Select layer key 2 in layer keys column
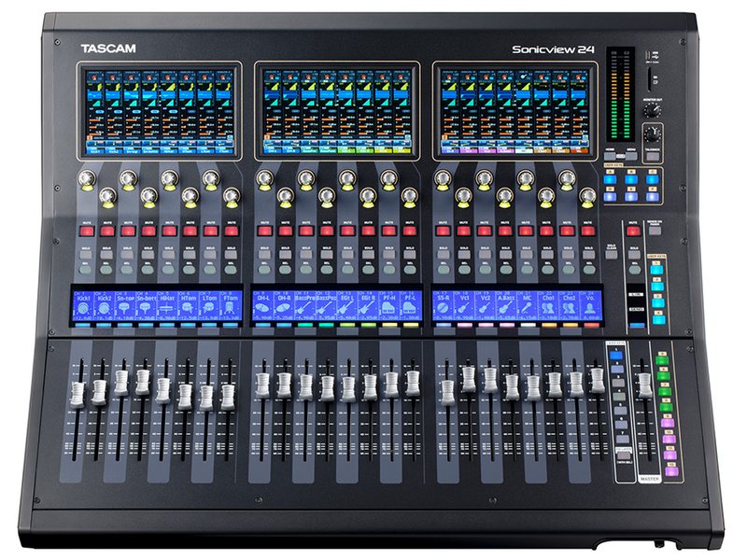 617,369
